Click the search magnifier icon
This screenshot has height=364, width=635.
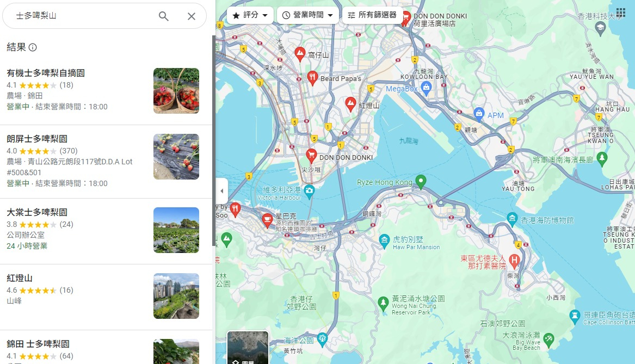[163, 16]
